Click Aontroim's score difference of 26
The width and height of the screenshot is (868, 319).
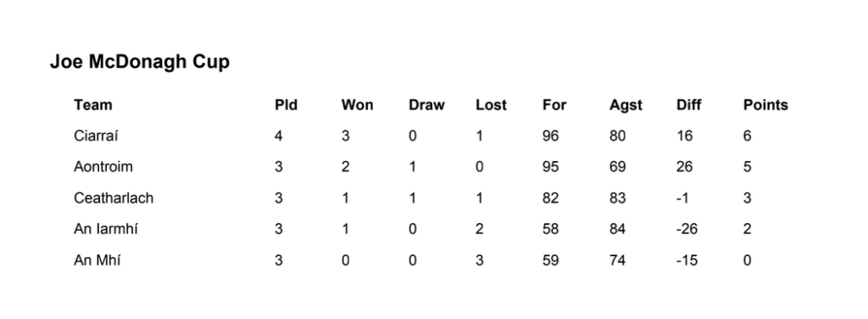pos(684,166)
